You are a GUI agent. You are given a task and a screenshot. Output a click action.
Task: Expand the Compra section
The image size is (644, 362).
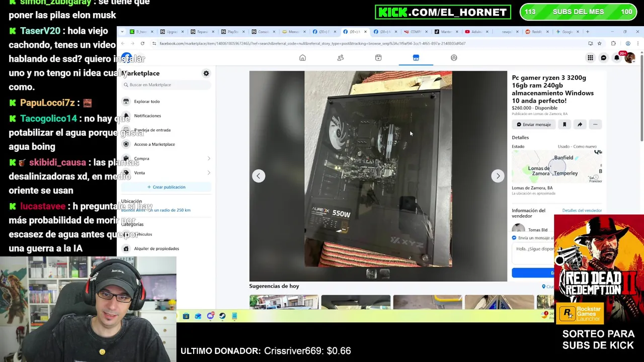[x=166, y=158]
